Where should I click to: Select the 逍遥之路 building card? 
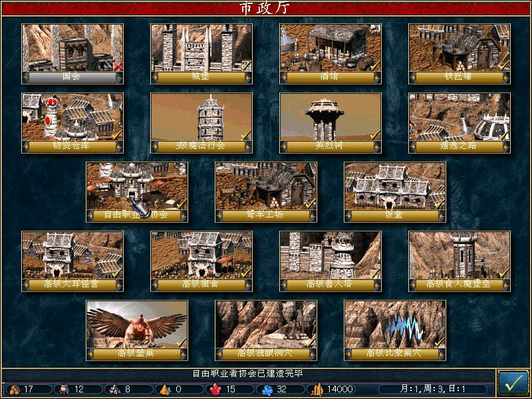(460, 123)
